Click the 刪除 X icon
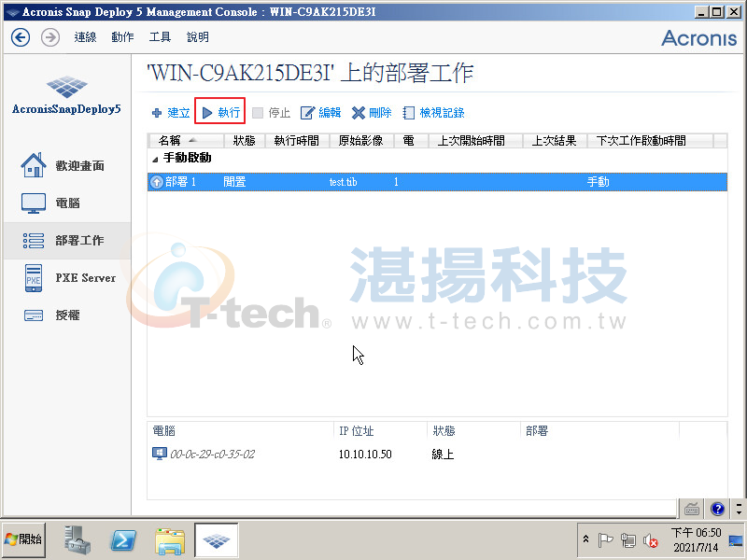The image size is (747, 560). tap(359, 113)
